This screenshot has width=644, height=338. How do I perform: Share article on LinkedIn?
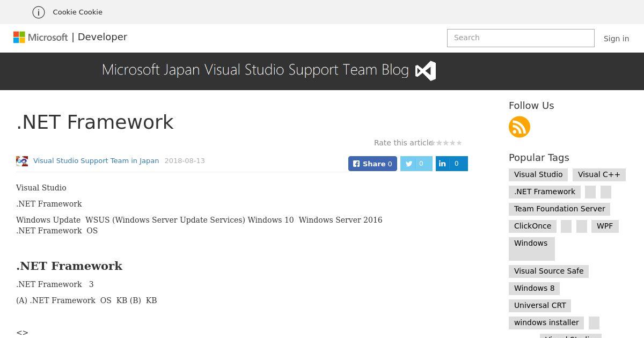452,164
